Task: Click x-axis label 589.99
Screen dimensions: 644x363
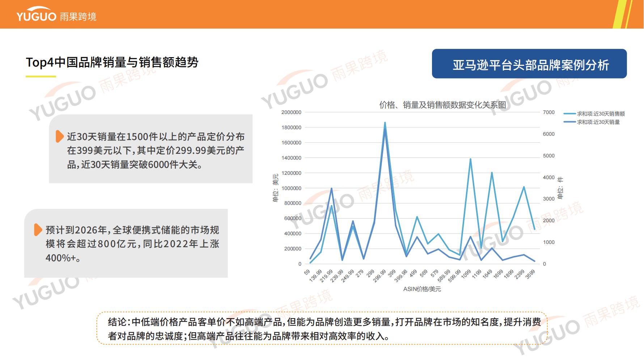Action: (444, 276)
